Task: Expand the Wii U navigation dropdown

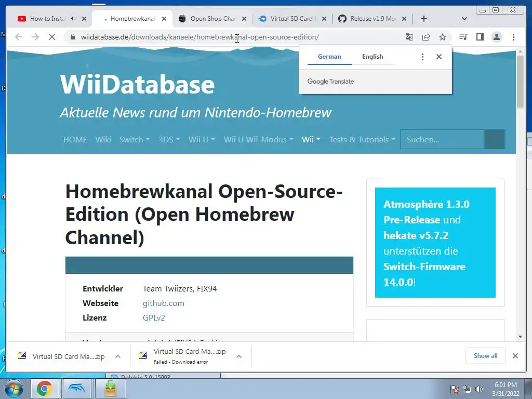Action: tap(202, 139)
